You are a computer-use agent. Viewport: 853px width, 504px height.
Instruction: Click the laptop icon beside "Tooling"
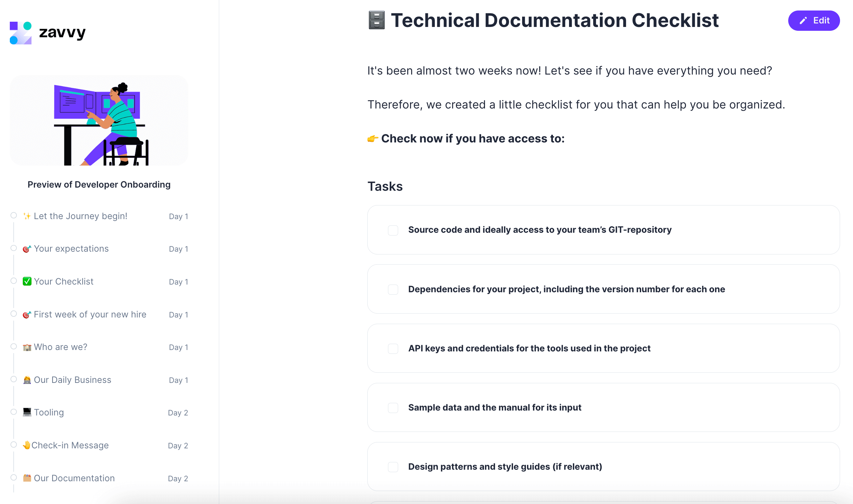coord(27,412)
